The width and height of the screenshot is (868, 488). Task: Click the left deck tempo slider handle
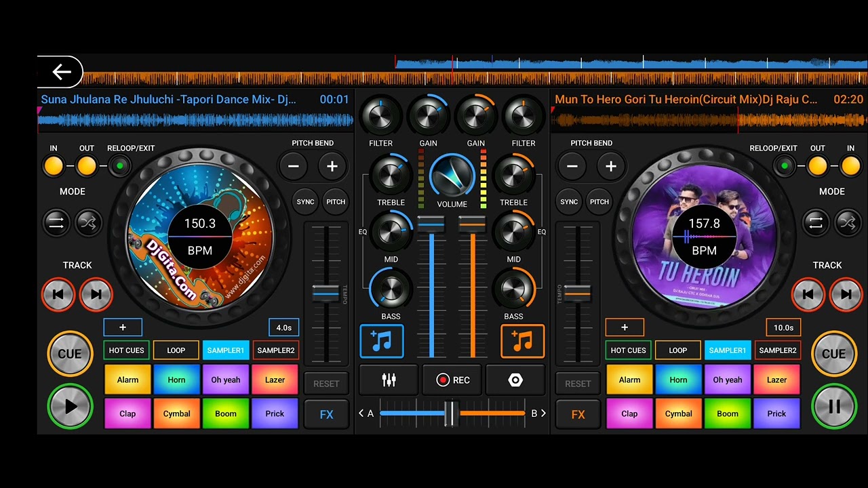pos(325,293)
